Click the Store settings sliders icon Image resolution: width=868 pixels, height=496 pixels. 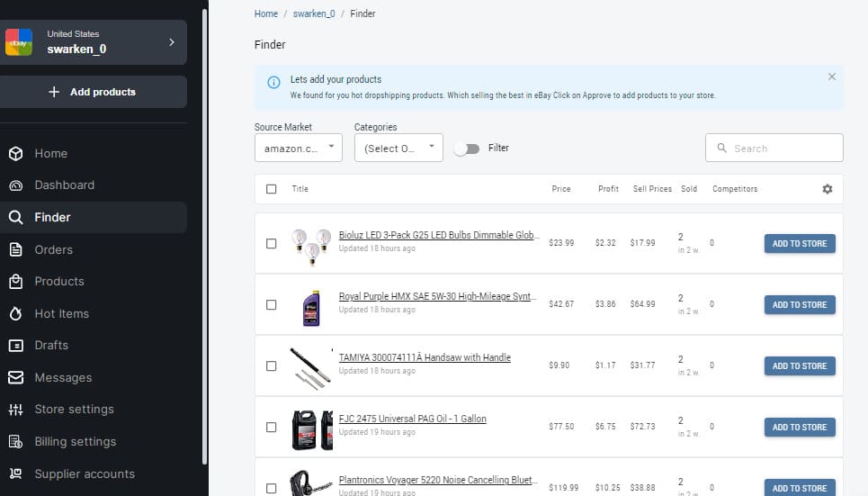tap(16, 410)
